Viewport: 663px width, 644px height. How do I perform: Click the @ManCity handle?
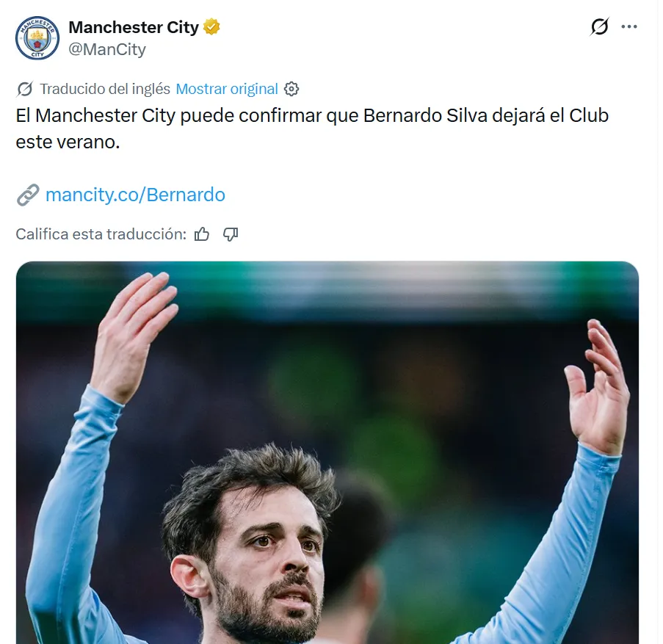click(107, 49)
